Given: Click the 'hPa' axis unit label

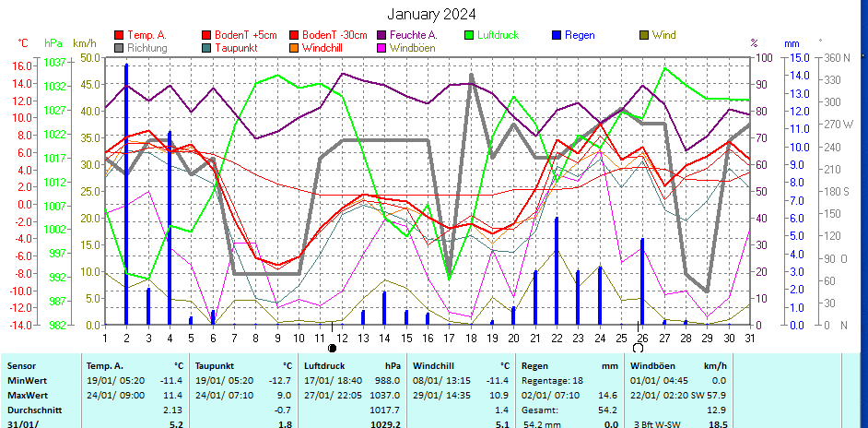Looking at the screenshot, I should [53, 43].
